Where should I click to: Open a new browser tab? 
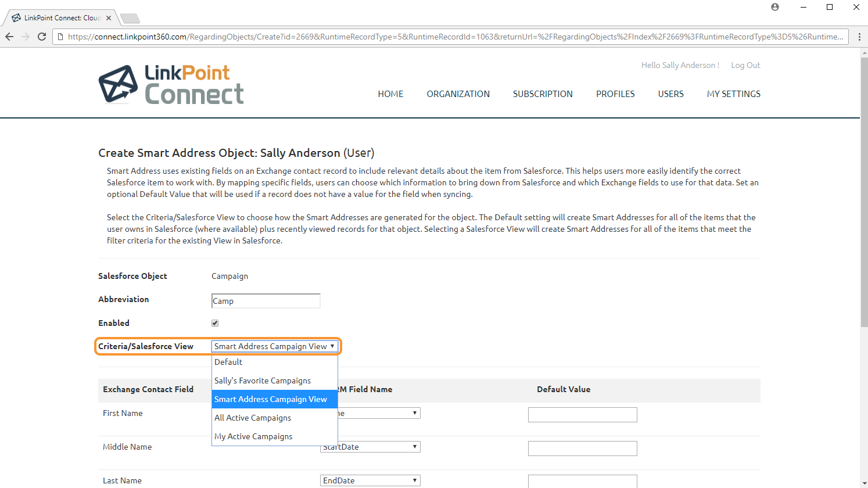[x=130, y=19]
